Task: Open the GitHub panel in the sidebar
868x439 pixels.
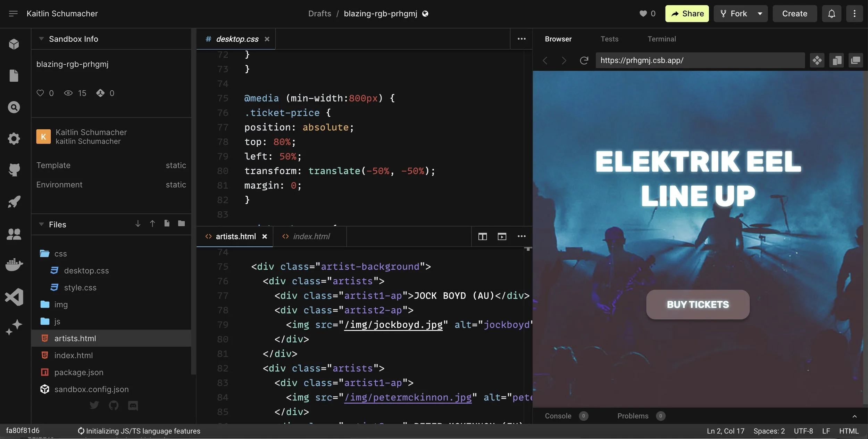Action: pyautogui.click(x=14, y=170)
